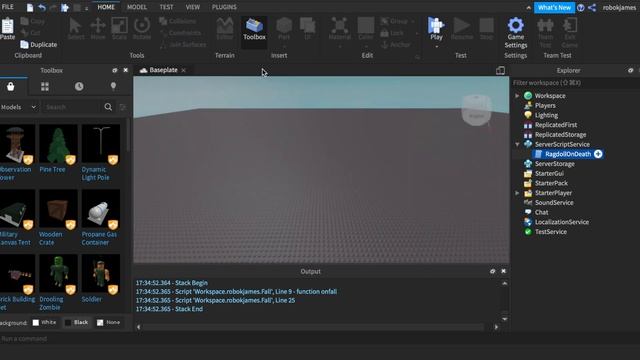Select the Drooling Zombie model

pyautogui.click(x=58, y=274)
